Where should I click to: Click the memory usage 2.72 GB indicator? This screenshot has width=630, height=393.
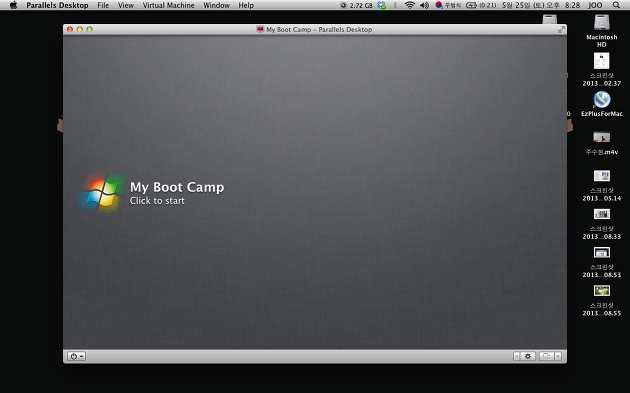pos(357,5)
